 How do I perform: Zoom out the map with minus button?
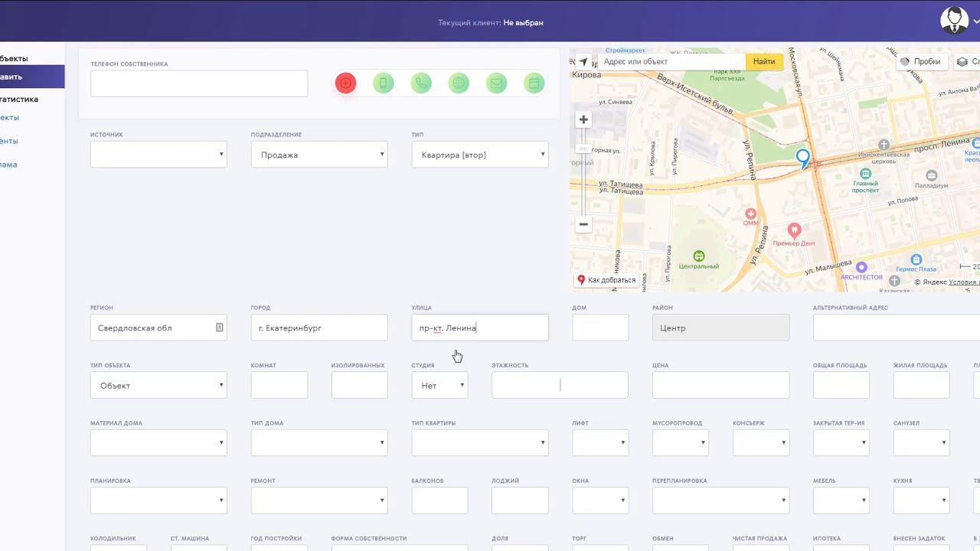coord(583,224)
